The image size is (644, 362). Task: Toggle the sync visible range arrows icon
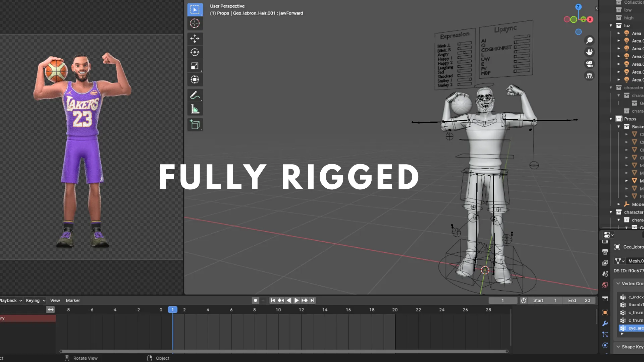(x=51, y=310)
